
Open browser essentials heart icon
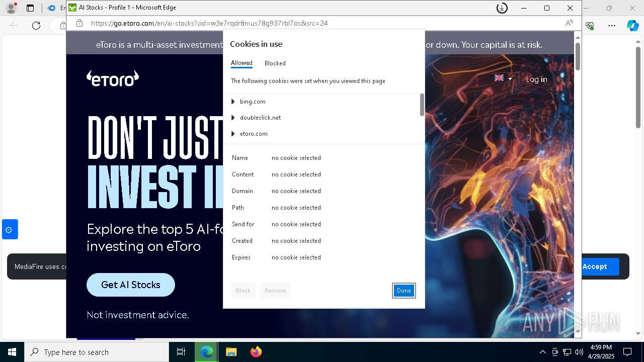[590, 26]
